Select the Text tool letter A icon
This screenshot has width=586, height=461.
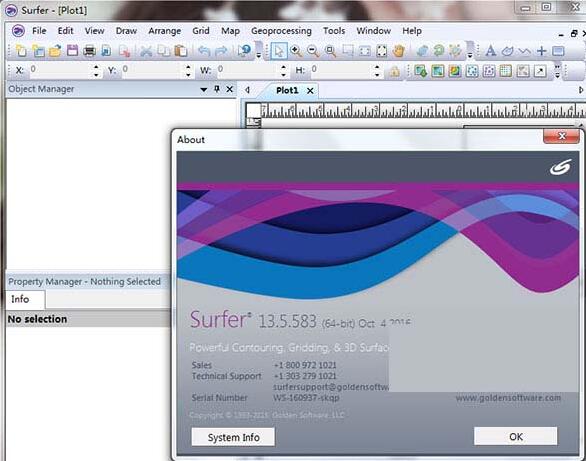(x=491, y=51)
